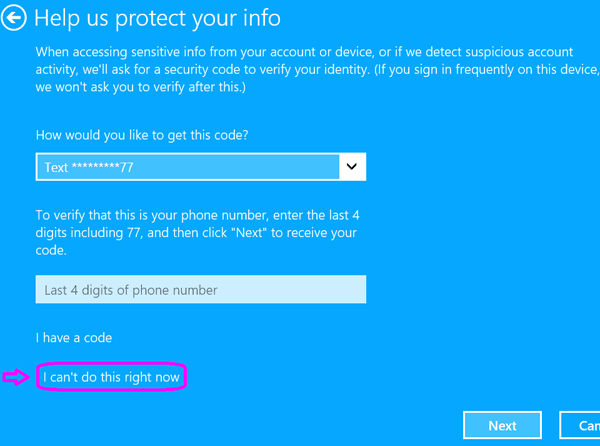Click the placeholder text in the digits field
This screenshot has height=446, width=600.
click(x=131, y=290)
